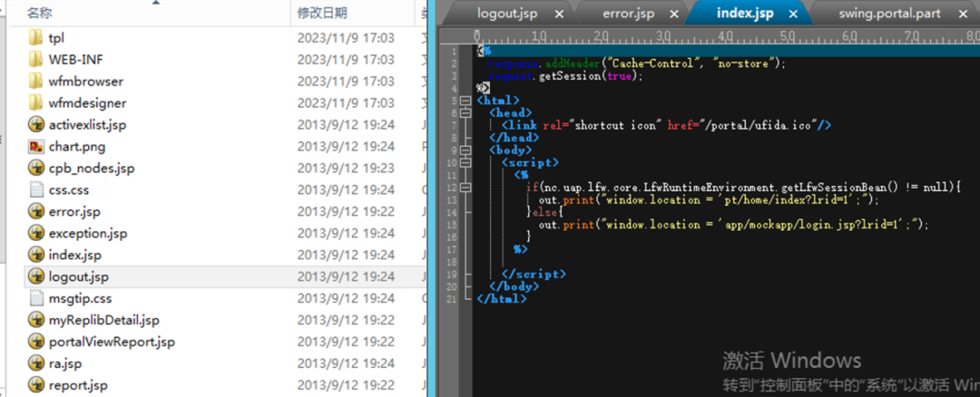This screenshot has width=980, height=397.
Task: Click the pt/home/index out.print code line
Action: tap(709, 199)
